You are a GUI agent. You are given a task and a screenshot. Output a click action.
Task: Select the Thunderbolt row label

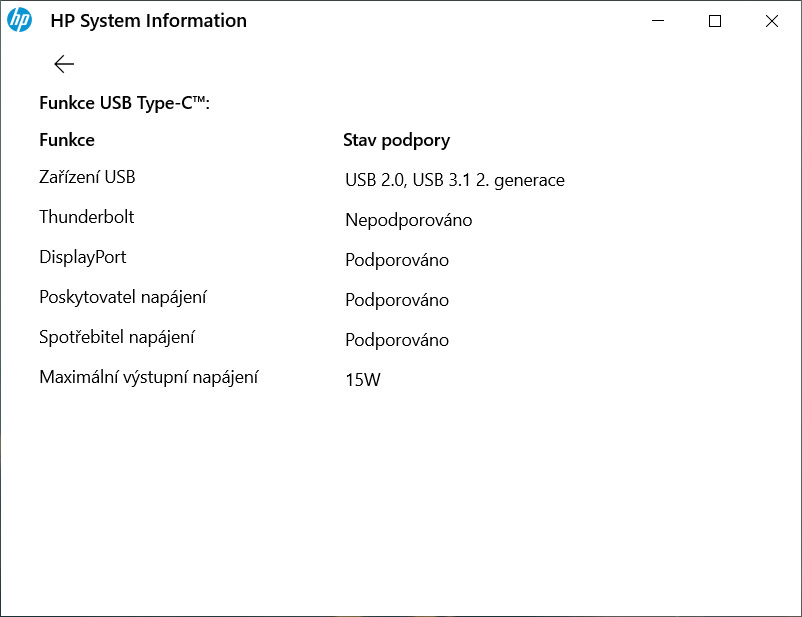tap(86, 217)
